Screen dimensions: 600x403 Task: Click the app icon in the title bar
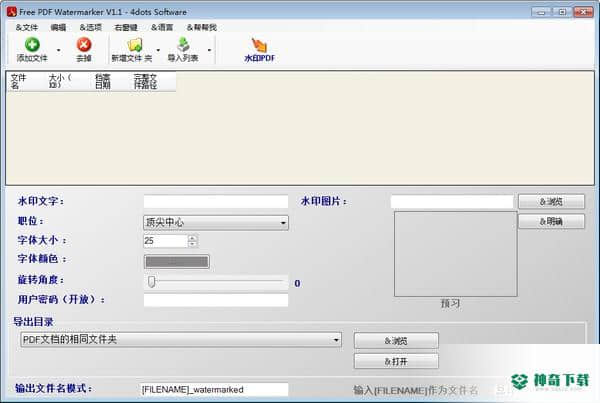tap(12, 12)
